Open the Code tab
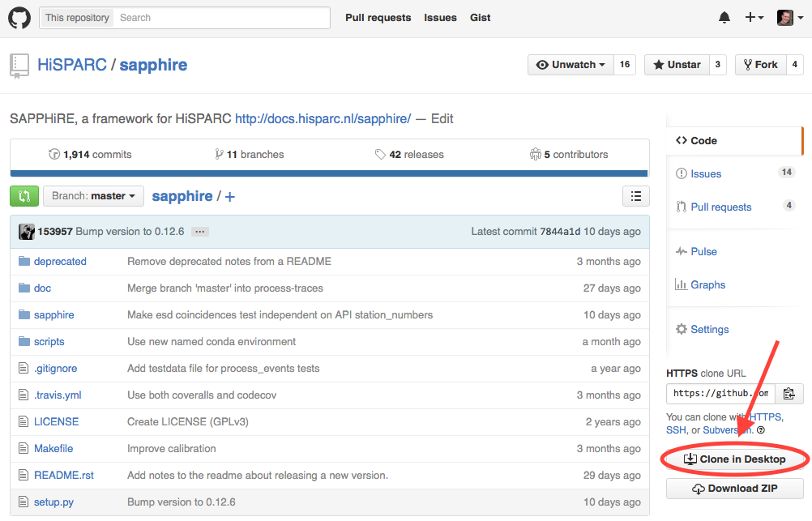Image resolution: width=812 pixels, height=521 pixels. pos(734,141)
